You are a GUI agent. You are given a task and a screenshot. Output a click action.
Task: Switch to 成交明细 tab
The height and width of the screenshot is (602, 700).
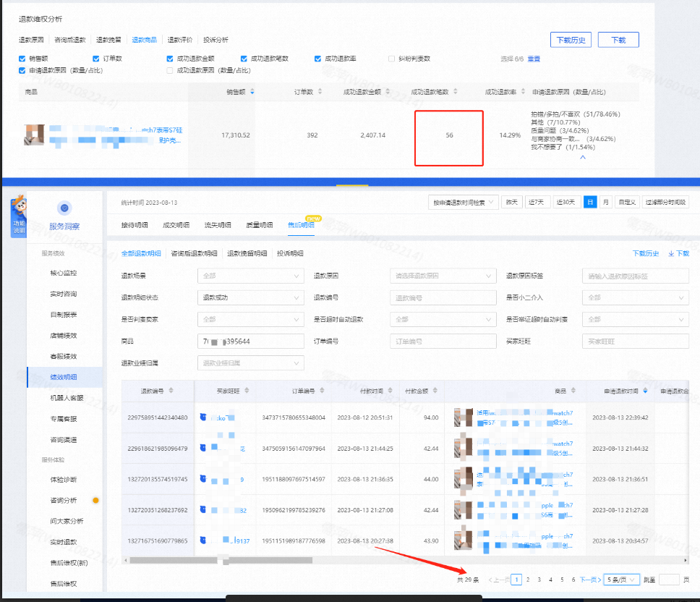click(x=176, y=225)
